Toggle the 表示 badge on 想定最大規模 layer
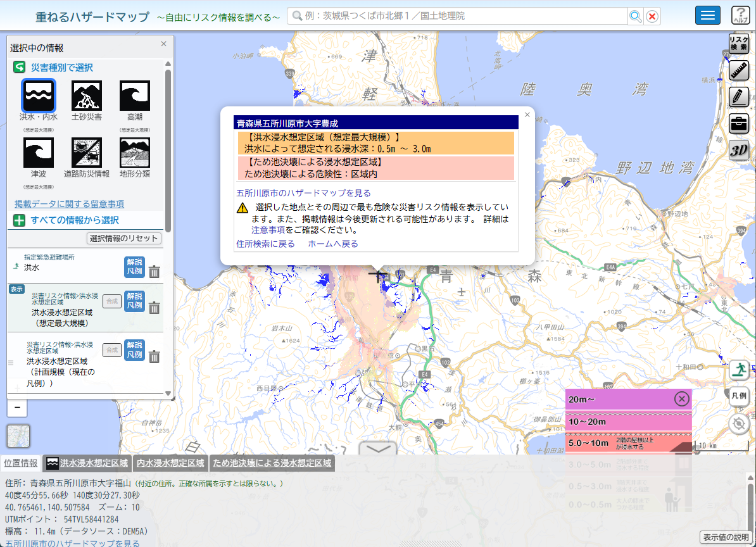This screenshot has width=756, height=547. 16,289
